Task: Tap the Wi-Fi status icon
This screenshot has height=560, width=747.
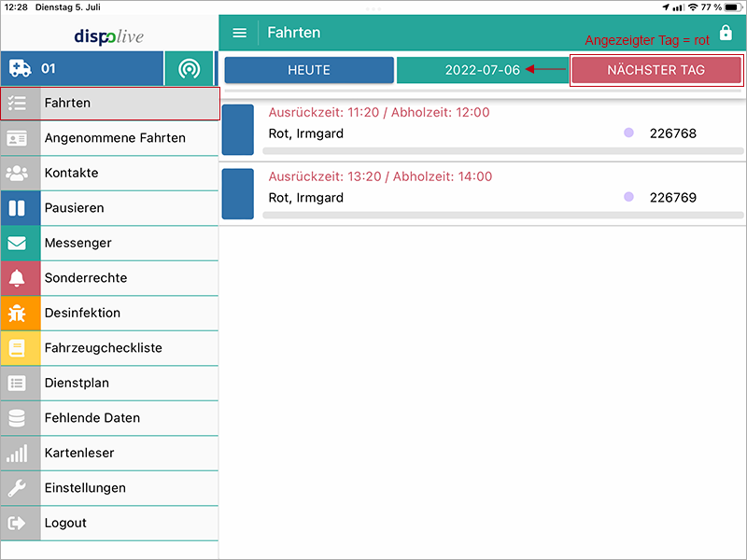Action: (693, 7)
